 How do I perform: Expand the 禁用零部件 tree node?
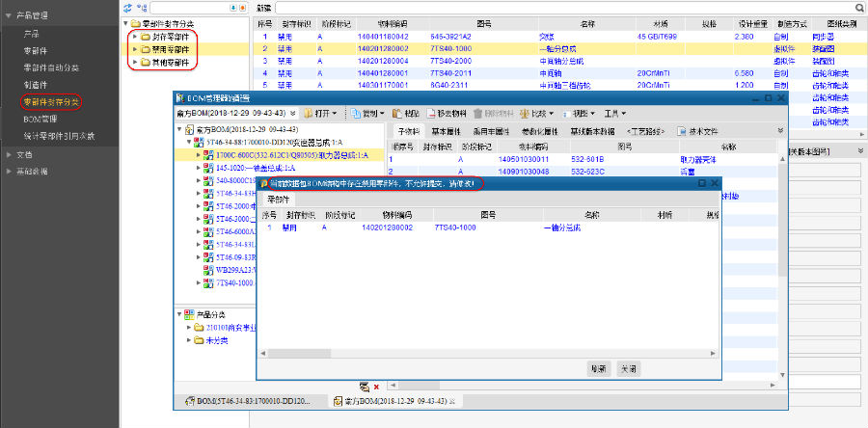(x=134, y=49)
